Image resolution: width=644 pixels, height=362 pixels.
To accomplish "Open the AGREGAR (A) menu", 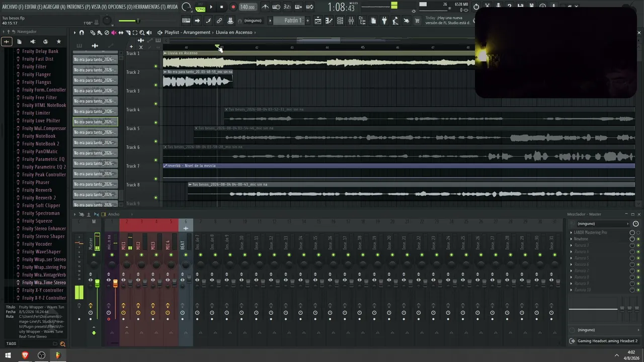I will [x=54, y=7].
